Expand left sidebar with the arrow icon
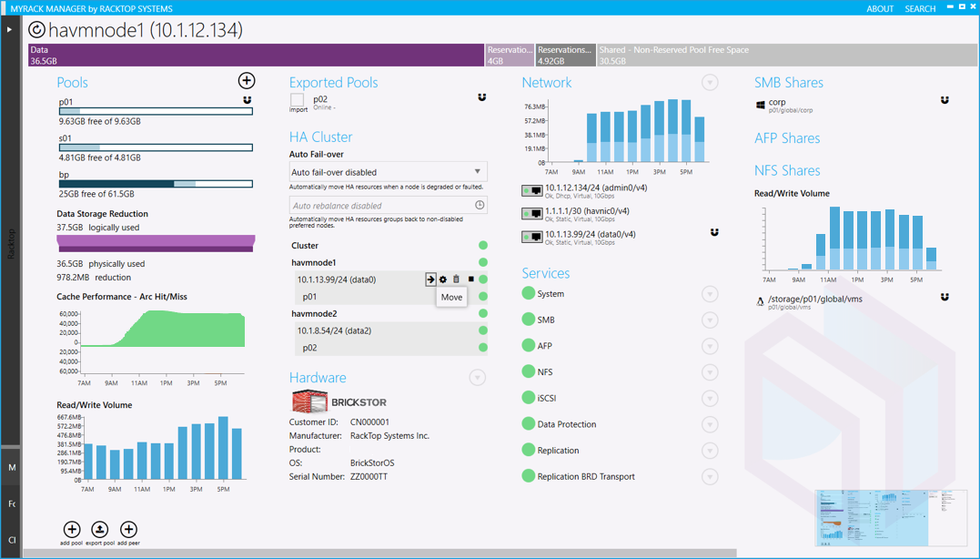This screenshot has width=980, height=559. (x=9, y=29)
